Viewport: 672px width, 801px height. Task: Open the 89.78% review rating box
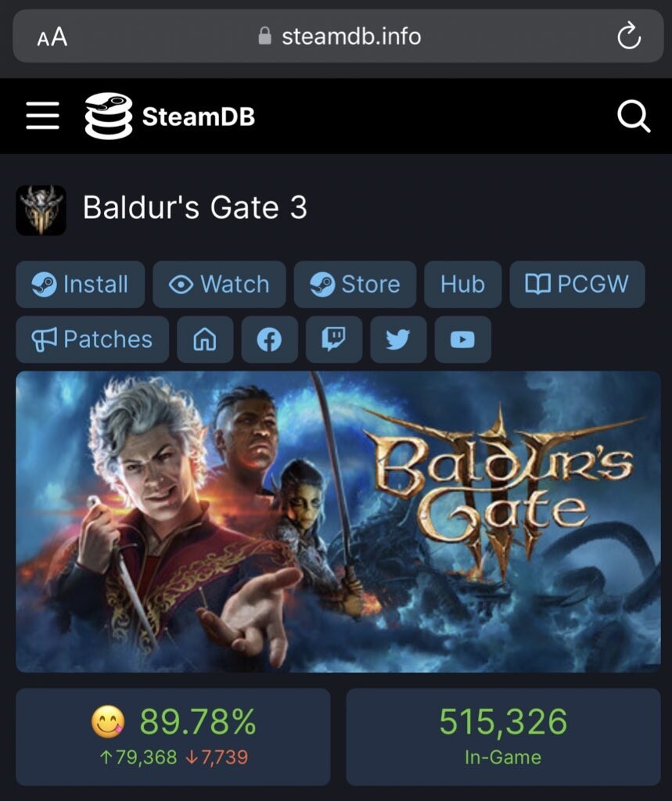click(173, 737)
